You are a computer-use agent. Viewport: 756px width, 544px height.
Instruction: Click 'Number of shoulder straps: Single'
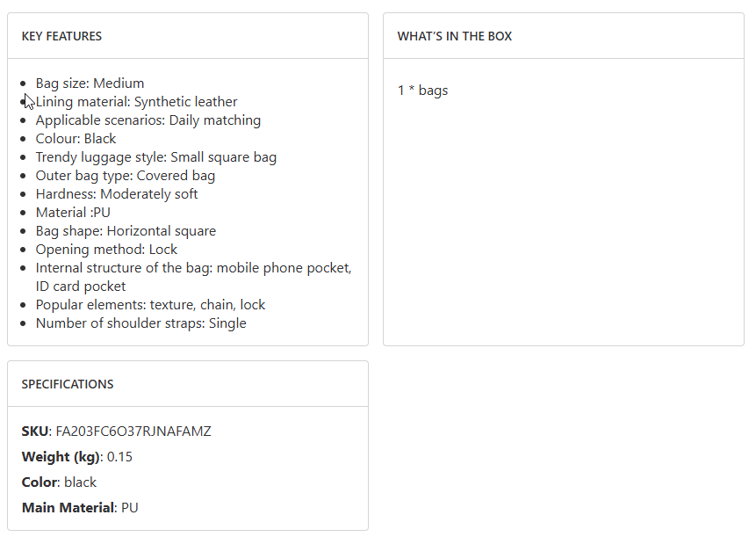pyautogui.click(x=140, y=323)
